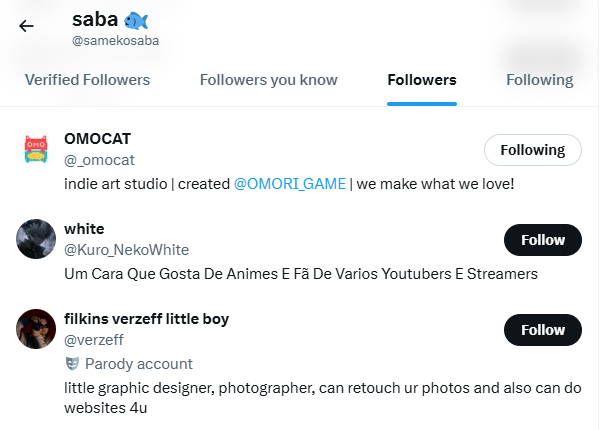
Task: Click the @verzeff handle
Action: [x=96, y=340]
